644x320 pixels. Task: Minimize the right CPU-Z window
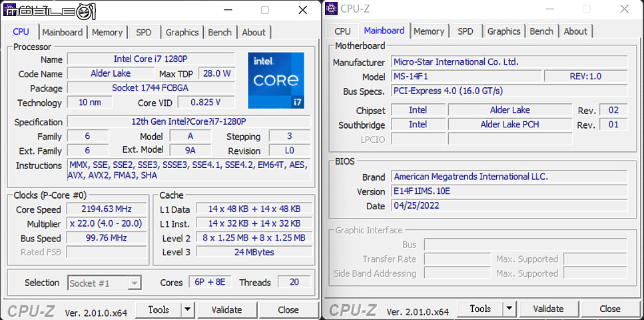(549, 9)
